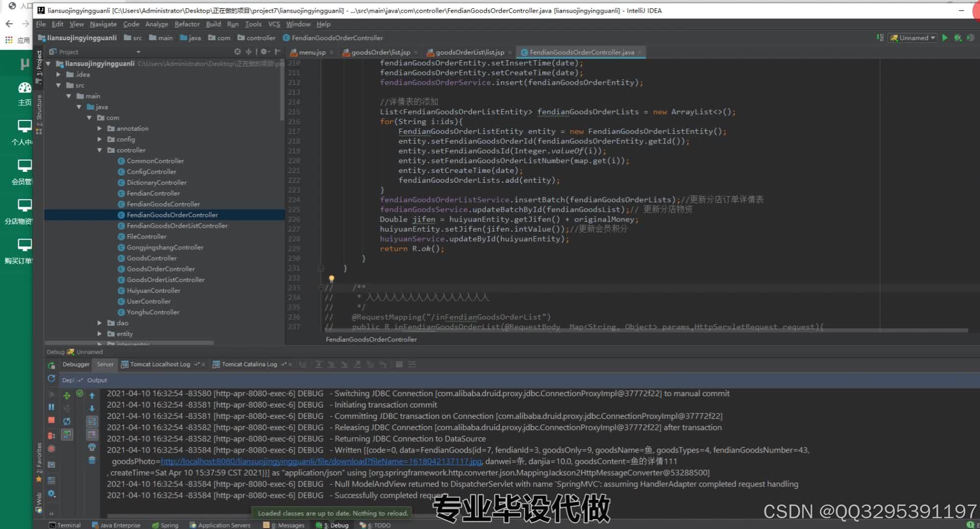Click Rerun icon in Debug panel
The height and width of the screenshot is (529, 980).
point(51,365)
